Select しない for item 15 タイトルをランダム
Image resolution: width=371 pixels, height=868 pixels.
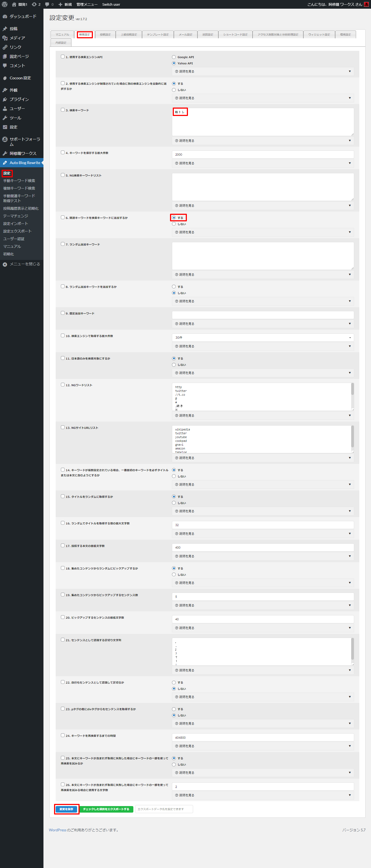(174, 503)
